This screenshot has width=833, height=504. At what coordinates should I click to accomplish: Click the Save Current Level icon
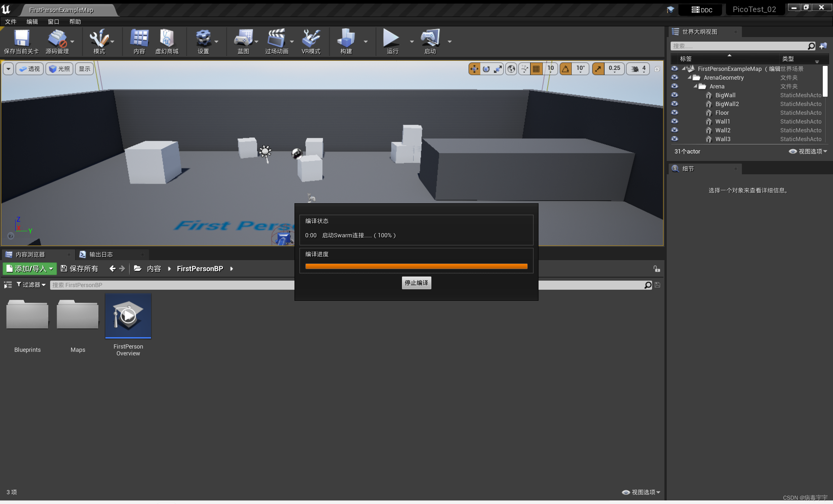tap(21, 38)
